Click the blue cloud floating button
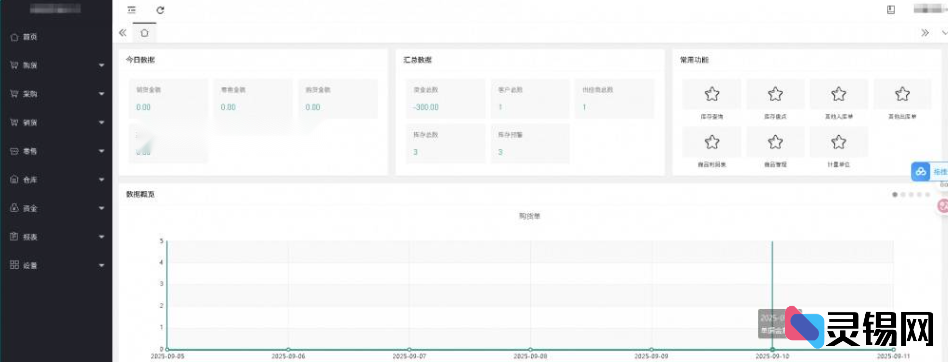Screen dimensions: 948x362 921,172
